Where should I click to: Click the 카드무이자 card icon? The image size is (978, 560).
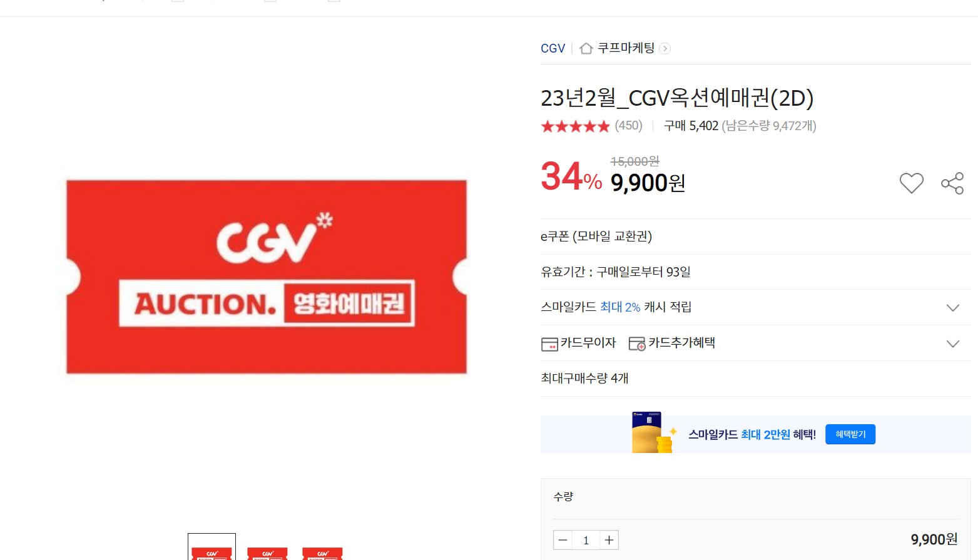pyautogui.click(x=549, y=344)
